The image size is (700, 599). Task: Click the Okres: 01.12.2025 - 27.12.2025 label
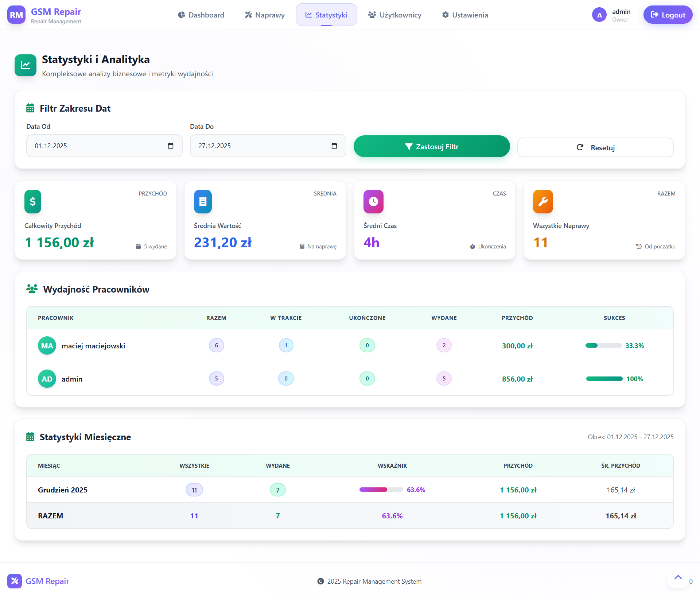pyautogui.click(x=631, y=437)
